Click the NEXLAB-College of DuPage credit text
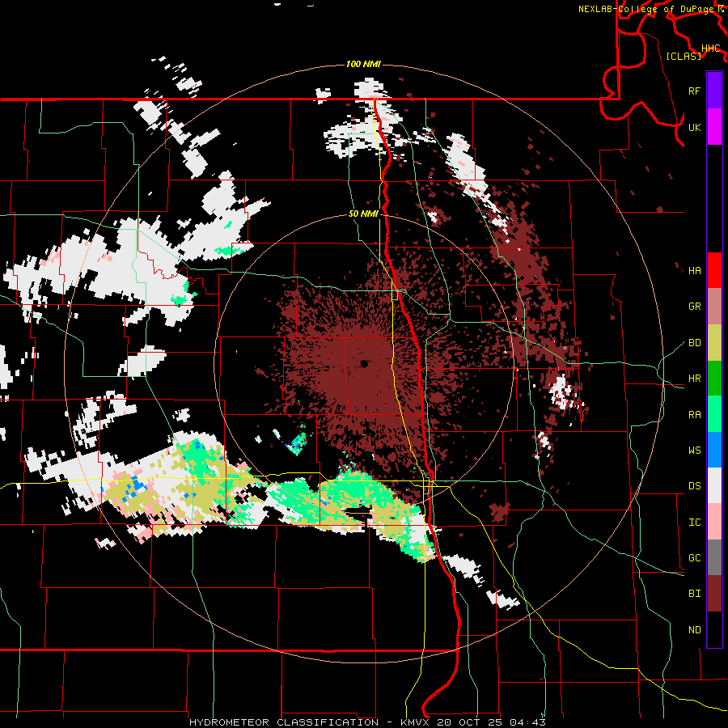This screenshot has width=728, height=728. pos(648,9)
